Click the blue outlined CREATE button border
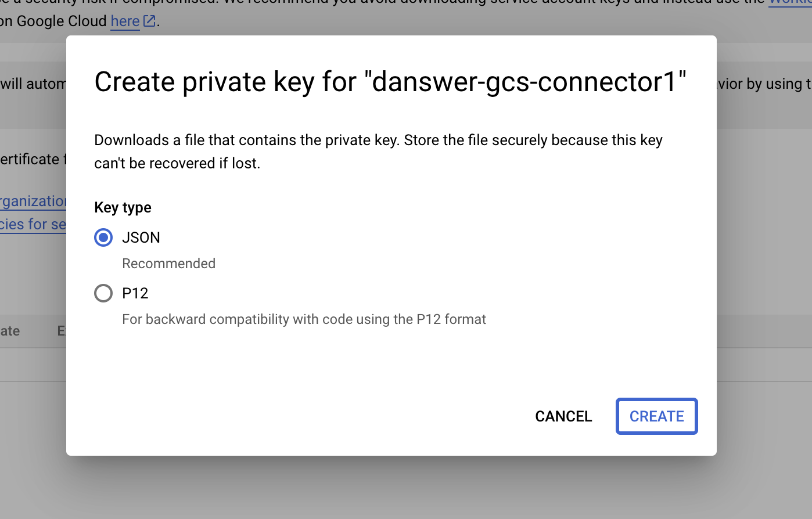 [x=656, y=416]
